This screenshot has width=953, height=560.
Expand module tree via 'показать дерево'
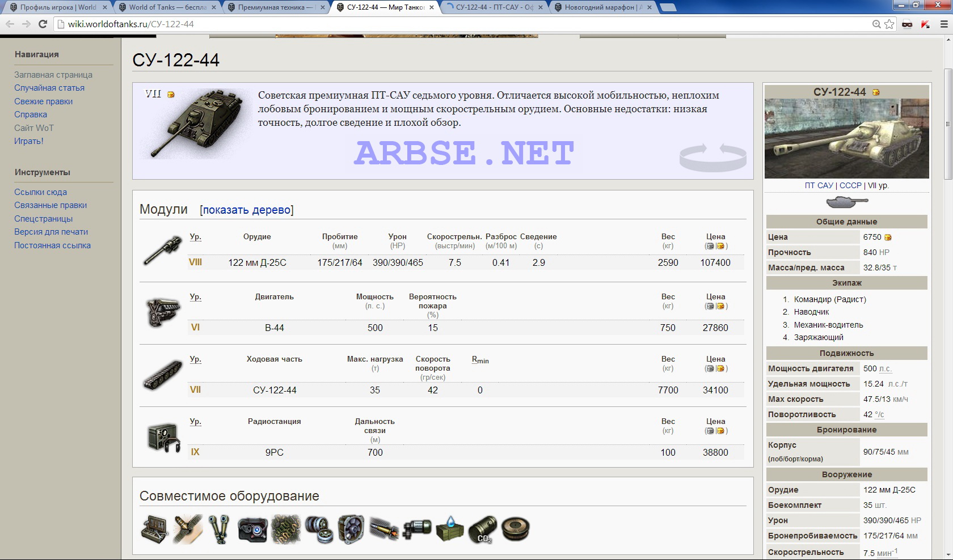[x=247, y=210]
